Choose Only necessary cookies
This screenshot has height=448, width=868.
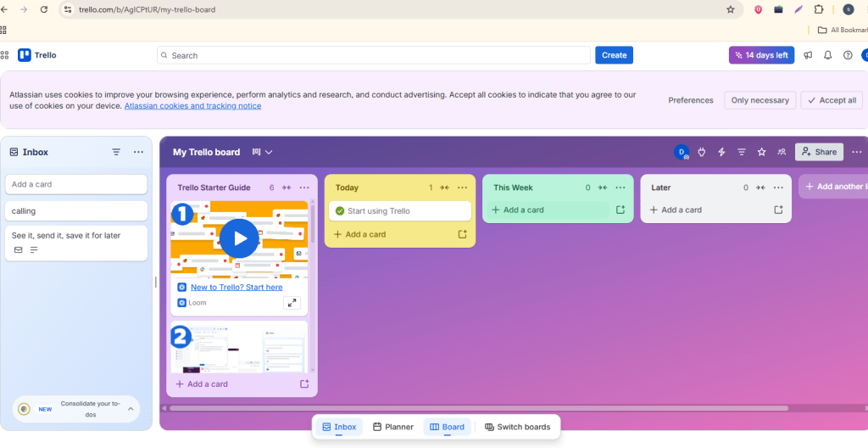click(x=760, y=100)
